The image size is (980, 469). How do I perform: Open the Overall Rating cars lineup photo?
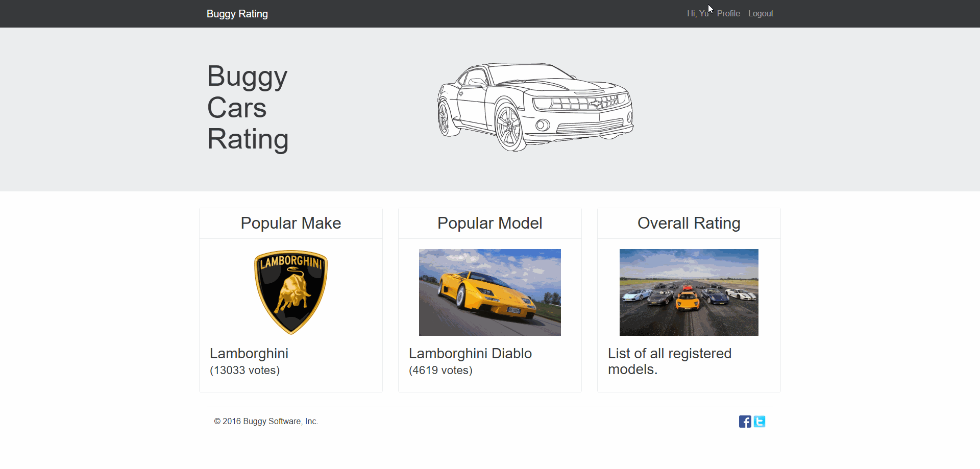tap(689, 292)
